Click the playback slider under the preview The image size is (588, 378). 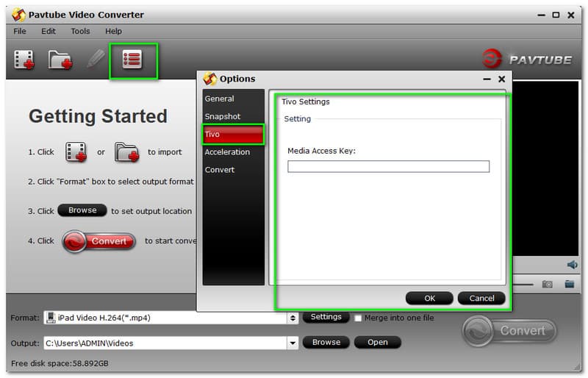click(523, 285)
